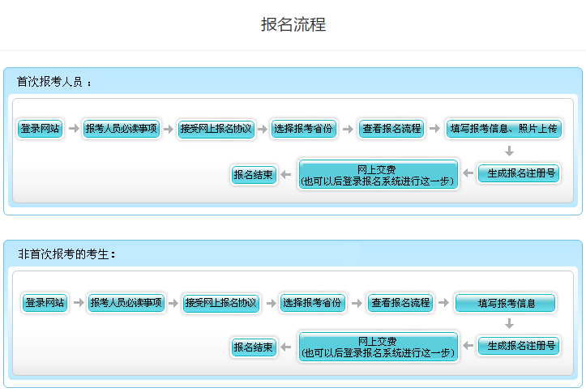Open 报考人员必读事项 in the 非首次报考 flow
Image resolution: width=586 pixels, height=392 pixels.
[126, 303]
